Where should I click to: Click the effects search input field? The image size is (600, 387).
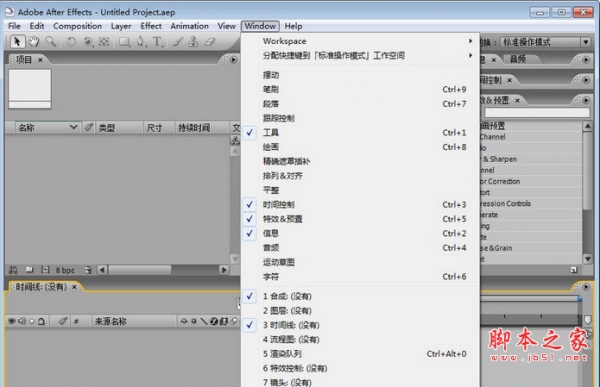coord(537,112)
